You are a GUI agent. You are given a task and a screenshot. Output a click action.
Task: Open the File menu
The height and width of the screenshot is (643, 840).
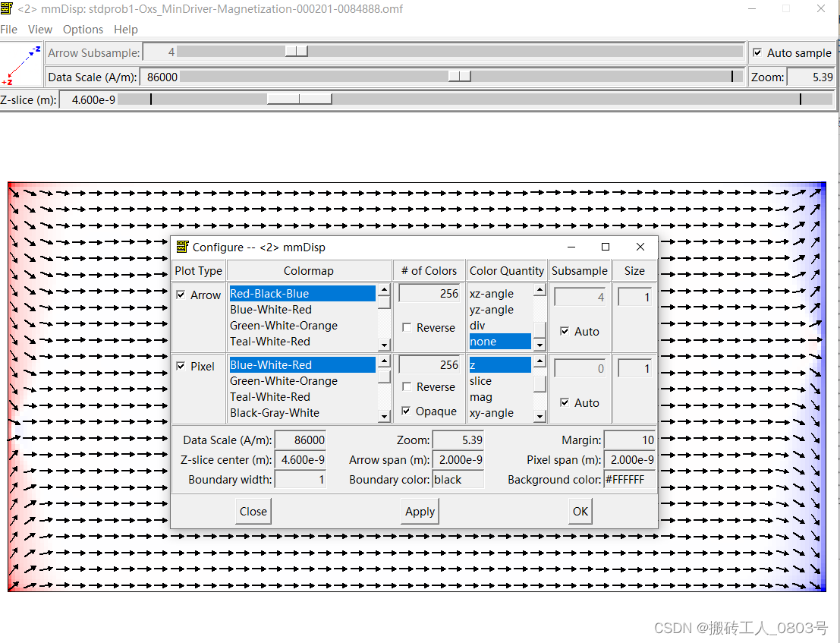[x=8, y=30]
